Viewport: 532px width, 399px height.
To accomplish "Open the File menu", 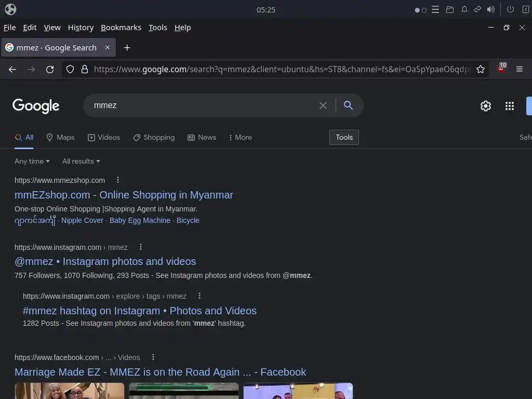I will click(x=9, y=28).
